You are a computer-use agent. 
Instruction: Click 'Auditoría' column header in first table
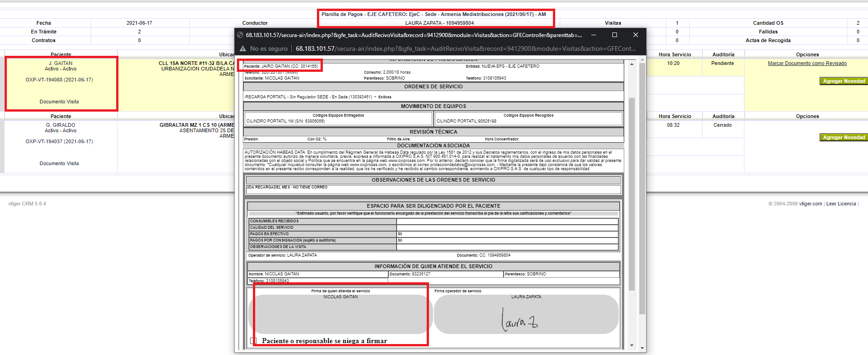tap(723, 54)
